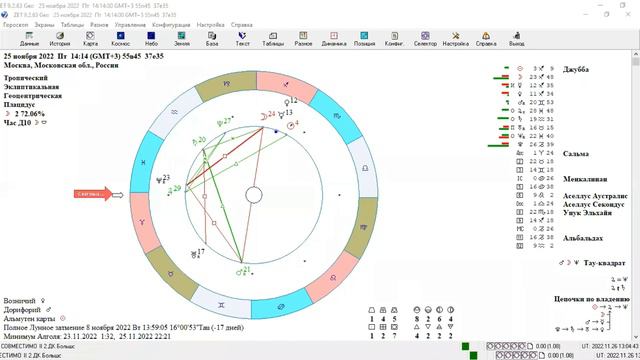Click the star name Унук Эльхайя
The width and height of the screenshot is (640, 360).
(587, 213)
